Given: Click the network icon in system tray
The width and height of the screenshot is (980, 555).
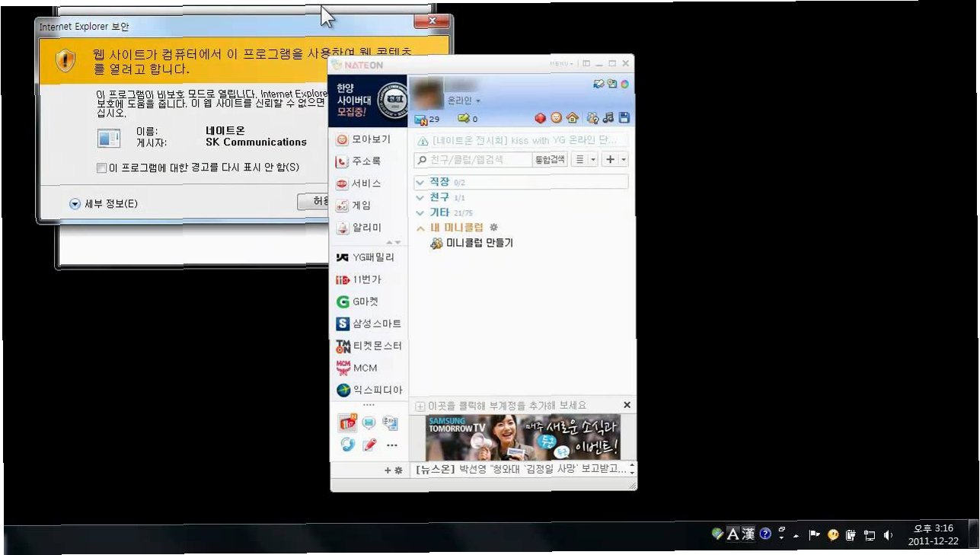Looking at the screenshot, I should [870, 535].
